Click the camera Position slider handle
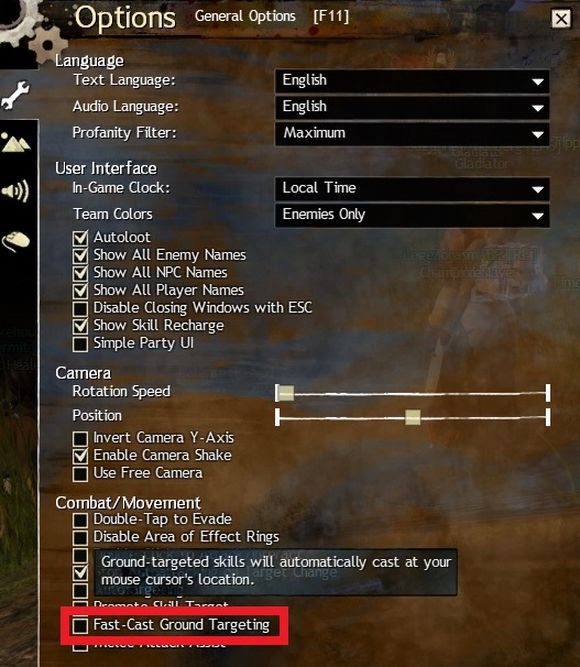580x667 pixels. pos(412,417)
